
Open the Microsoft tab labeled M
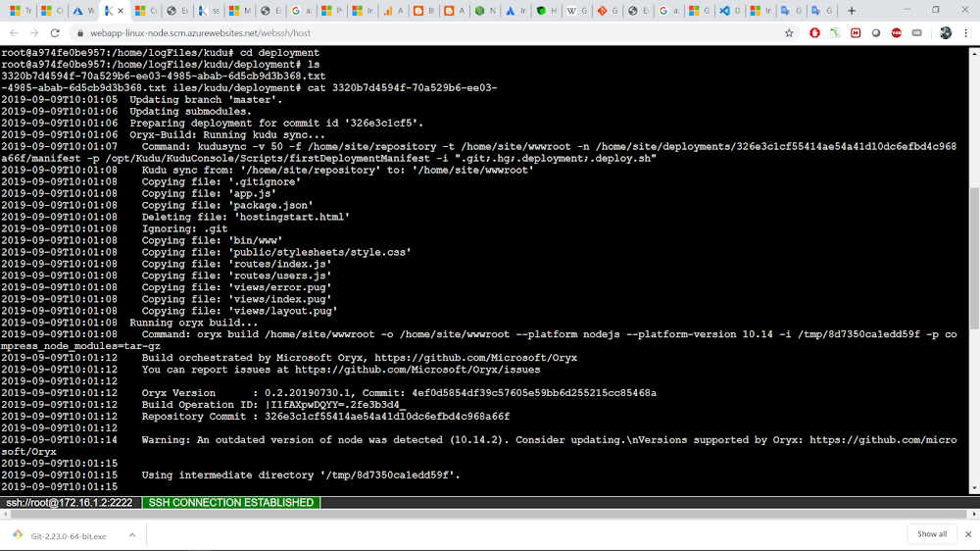(x=239, y=11)
